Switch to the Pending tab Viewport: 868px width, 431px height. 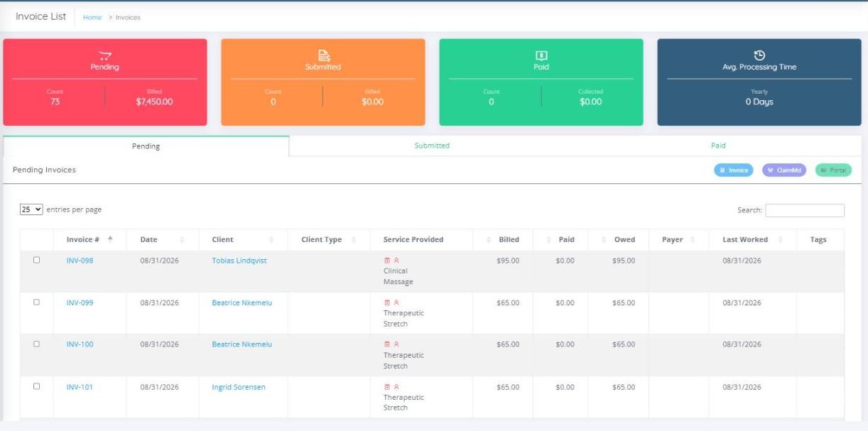click(146, 146)
